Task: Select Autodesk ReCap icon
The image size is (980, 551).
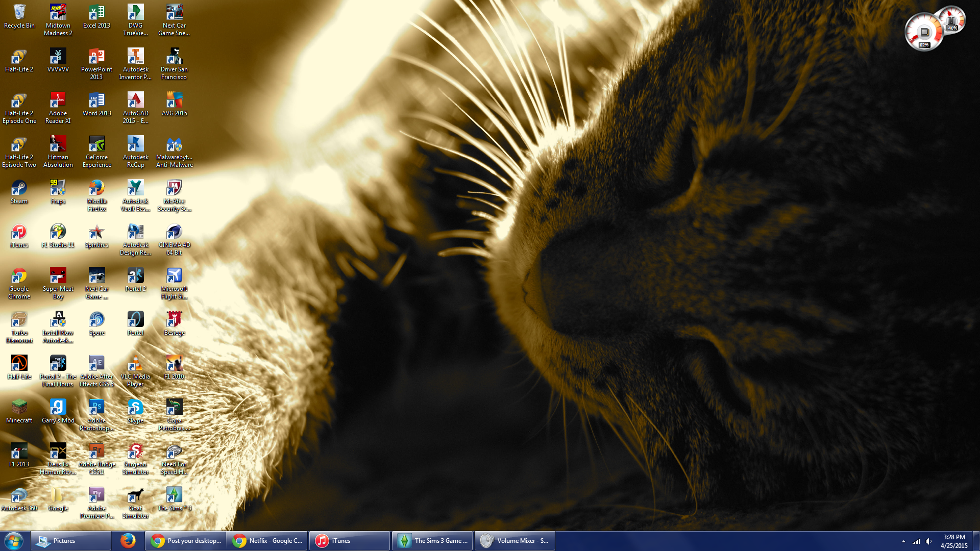Action: pos(136,152)
